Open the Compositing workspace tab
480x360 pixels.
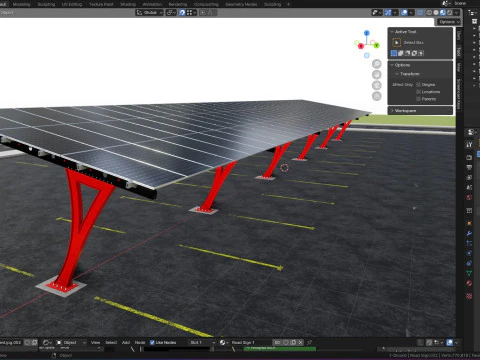coord(206,4)
